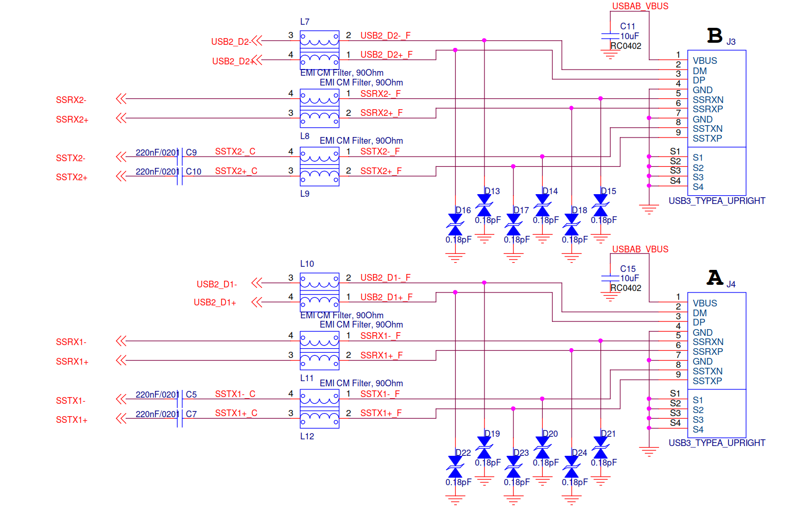Click the USBAB_VBUS label above C11

[640, 6]
